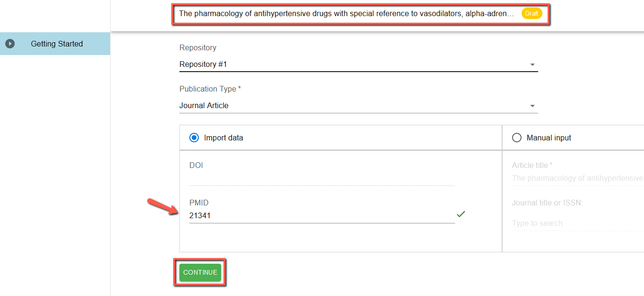This screenshot has width=644, height=296.
Task: Click the Publication Type field label
Action: pyautogui.click(x=210, y=89)
